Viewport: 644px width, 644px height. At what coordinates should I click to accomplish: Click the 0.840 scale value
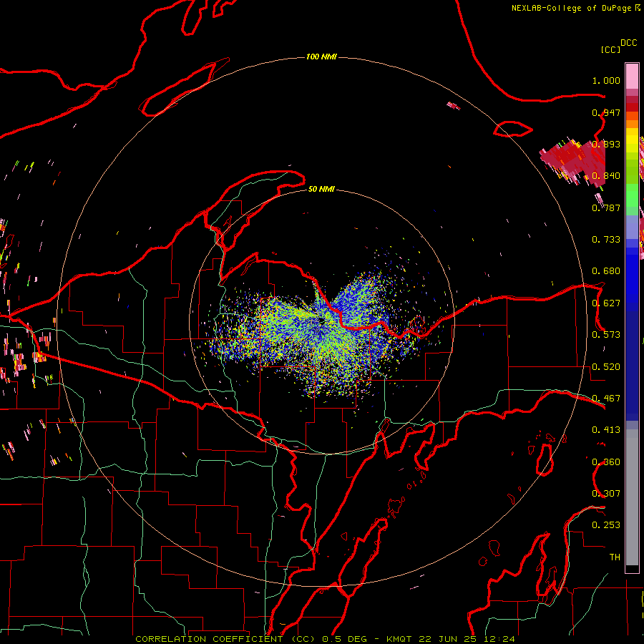point(606,176)
